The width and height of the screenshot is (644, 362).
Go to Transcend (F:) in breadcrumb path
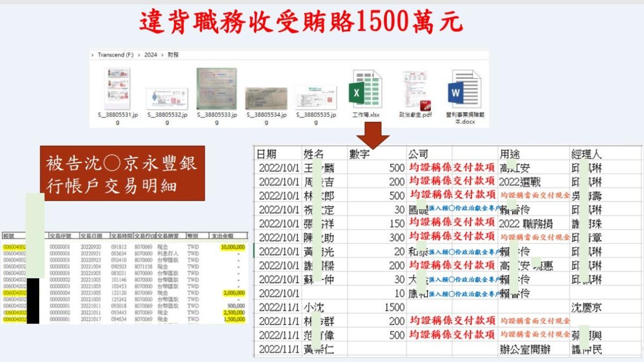click(115, 55)
